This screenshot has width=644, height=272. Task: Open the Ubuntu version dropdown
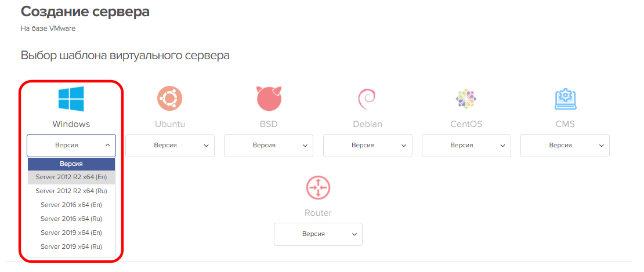[x=170, y=145]
